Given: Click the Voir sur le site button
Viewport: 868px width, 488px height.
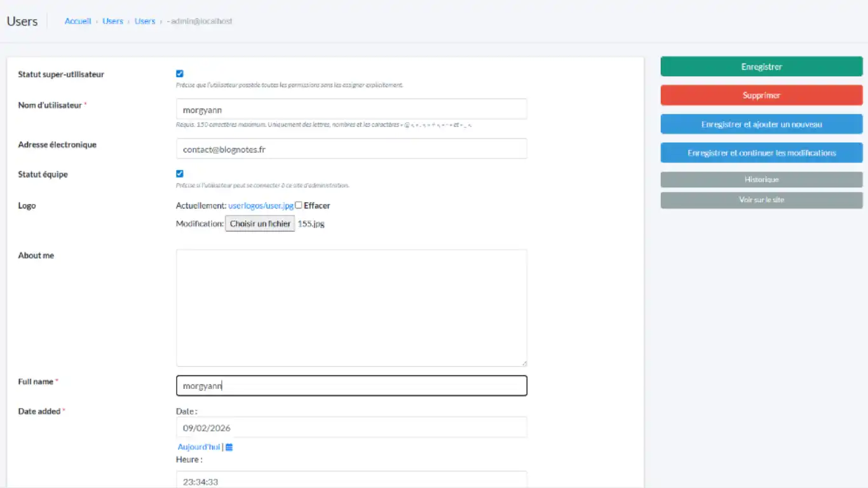Looking at the screenshot, I should pyautogui.click(x=761, y=200).
